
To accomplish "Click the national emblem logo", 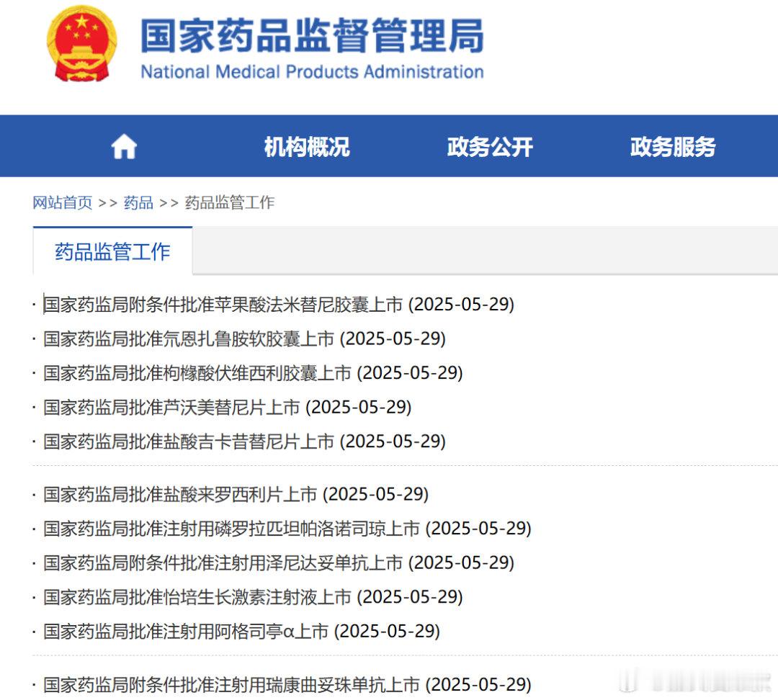I will pos(82,45).
